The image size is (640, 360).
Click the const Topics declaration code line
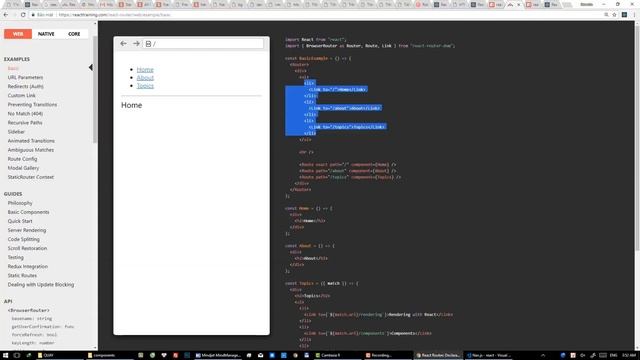321,283
